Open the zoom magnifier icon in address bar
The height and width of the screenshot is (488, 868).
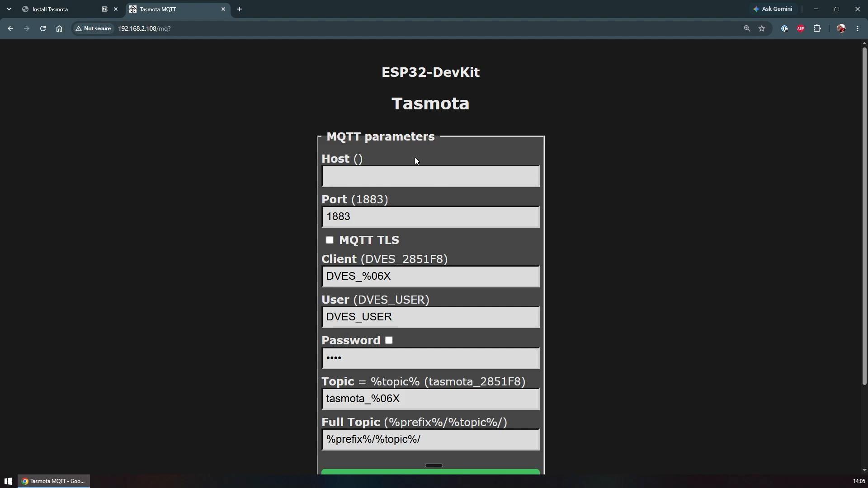tap(747, 28)
